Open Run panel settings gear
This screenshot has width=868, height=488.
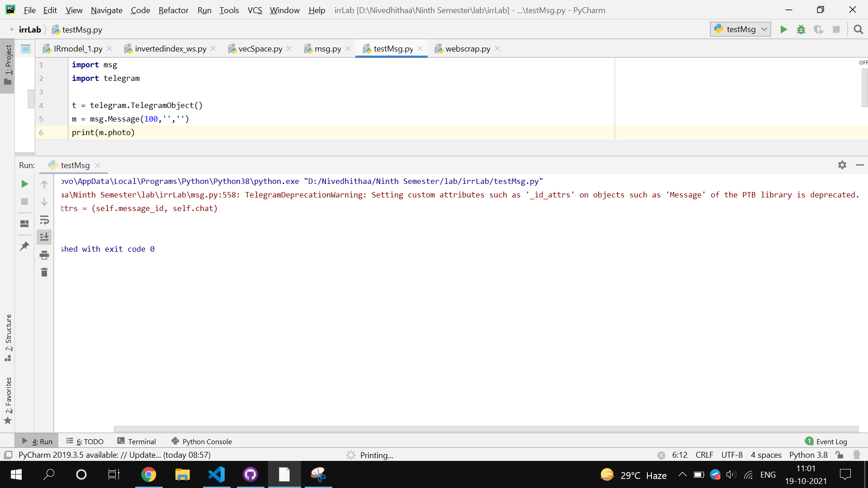tap(842, 165)
